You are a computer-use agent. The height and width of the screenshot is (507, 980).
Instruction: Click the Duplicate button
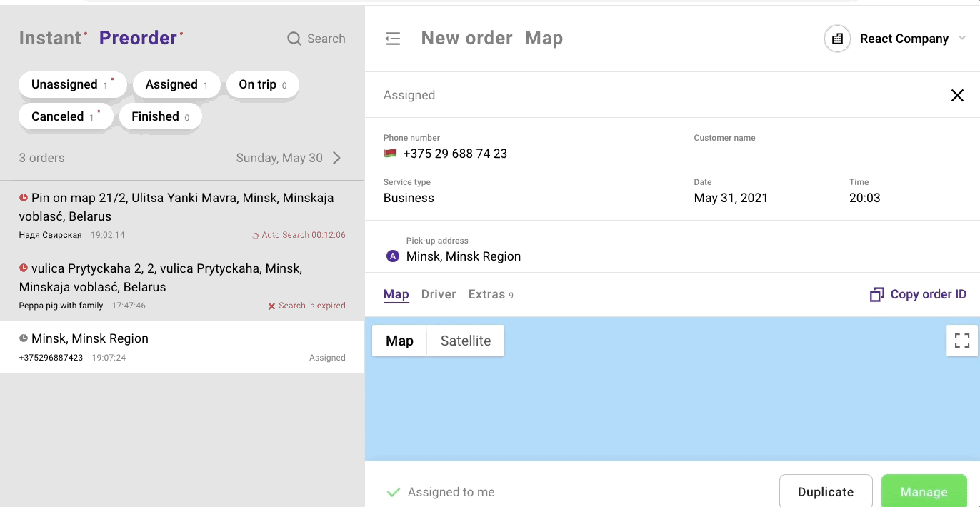[x=826, y=491]
